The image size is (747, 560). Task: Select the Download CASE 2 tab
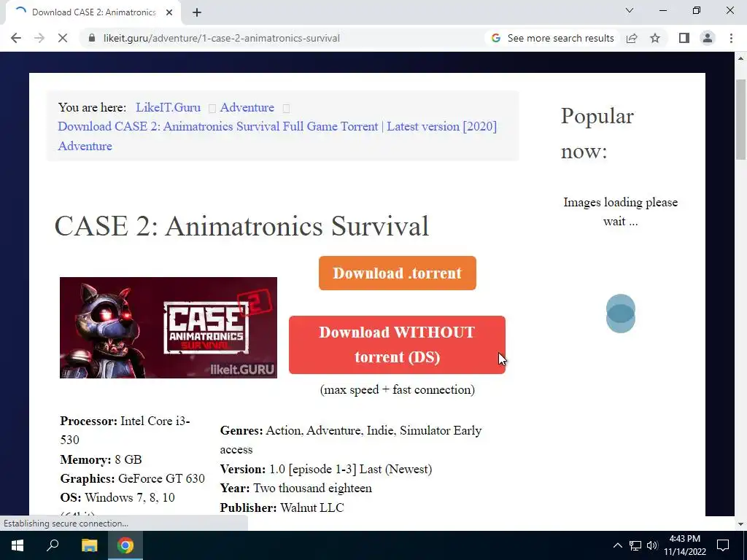93,12
